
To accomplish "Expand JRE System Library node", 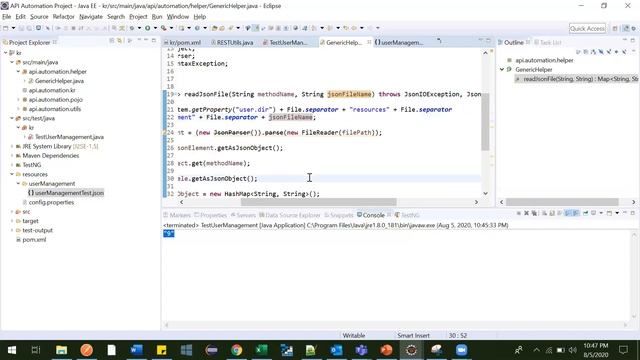I will [x=12, y=146].
